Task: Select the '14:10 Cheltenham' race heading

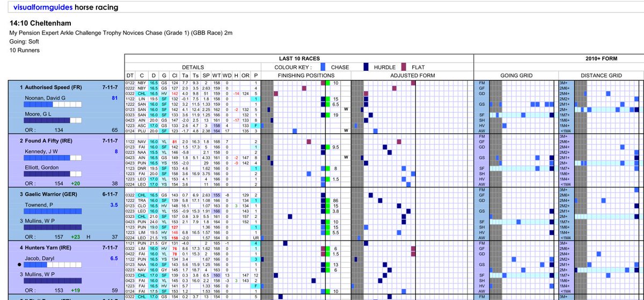Action: point(41,24)
